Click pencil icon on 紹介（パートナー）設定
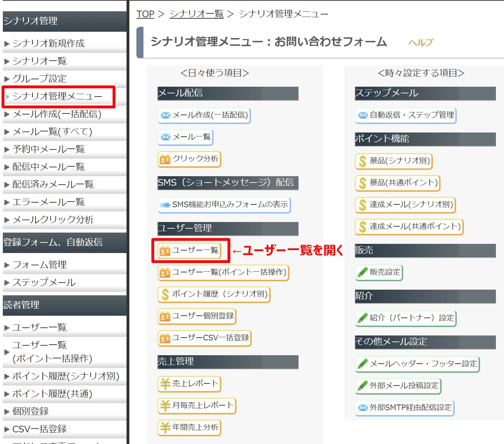This screenshot has height=444, width=504. (363, 318)
